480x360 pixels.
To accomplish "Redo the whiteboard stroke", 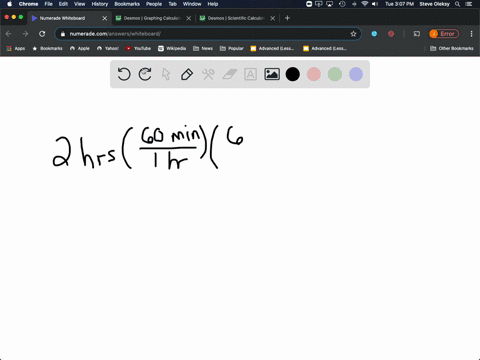I will pos(145,74).
